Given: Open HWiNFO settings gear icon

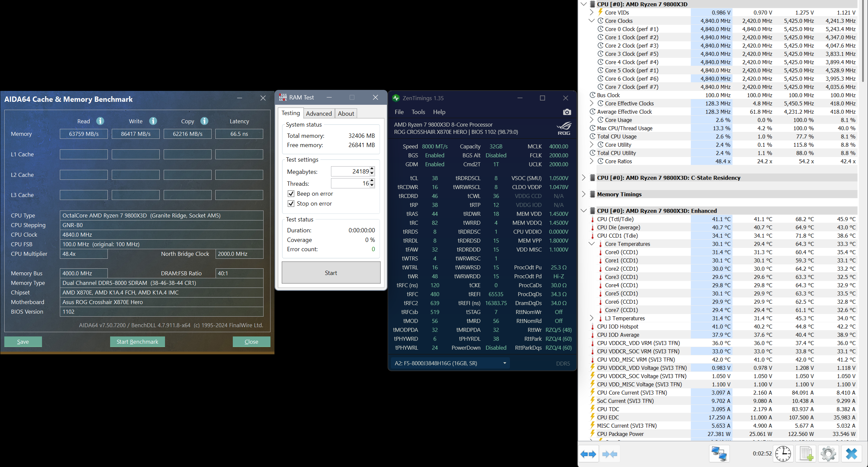Looking at the screenshot, I should point(828,454).
